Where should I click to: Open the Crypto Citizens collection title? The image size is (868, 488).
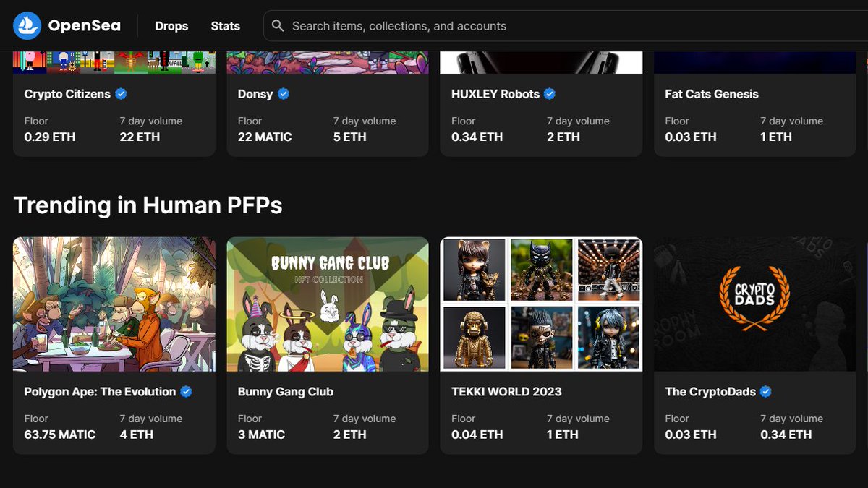click(x=67, y=94)
